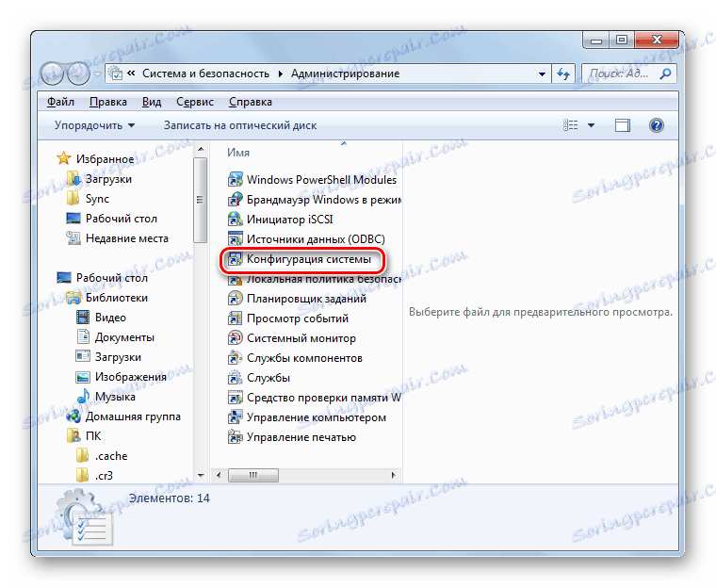The height and width of the screenshot is (588, 716).
Task: Click the sidebar vertical scrollbar thumb
Action: (x=200, y=200)
